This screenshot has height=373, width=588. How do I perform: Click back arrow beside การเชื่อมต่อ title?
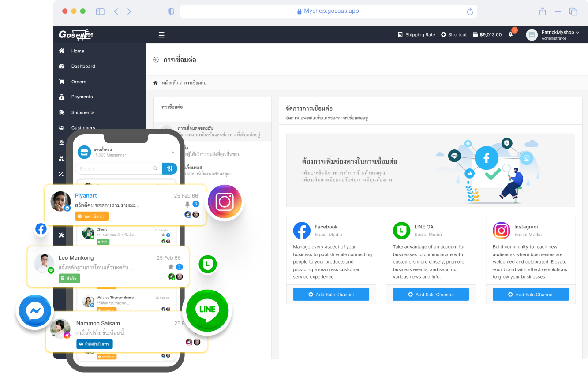pyautogui.click(x=156, y=60)
